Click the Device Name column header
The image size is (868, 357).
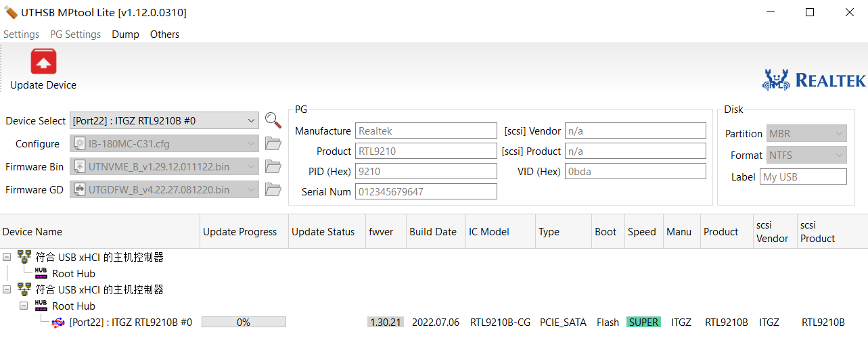(100, 231)
